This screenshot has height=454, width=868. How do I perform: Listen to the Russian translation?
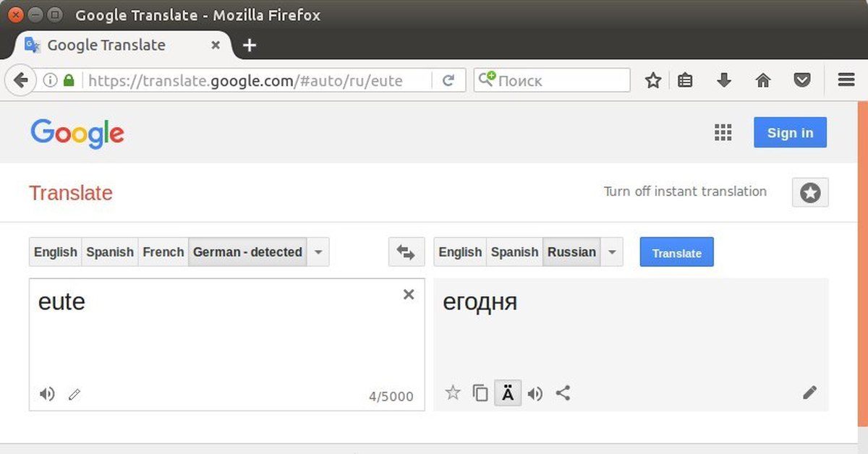click(535, 394)
